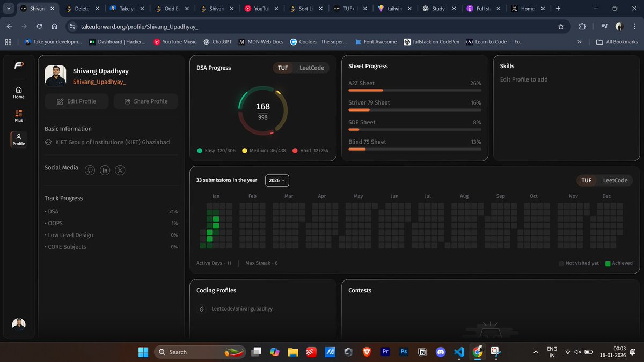Open Photoshop from taskbar
Image resolution: width=644 pixels, height=362 pixels.
point(404,352)
